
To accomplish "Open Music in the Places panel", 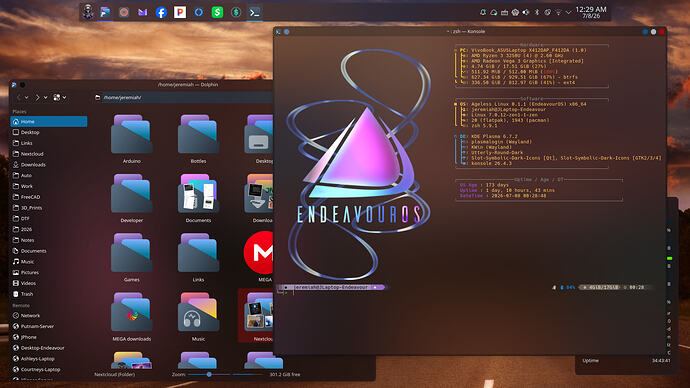I will [48, 262].
